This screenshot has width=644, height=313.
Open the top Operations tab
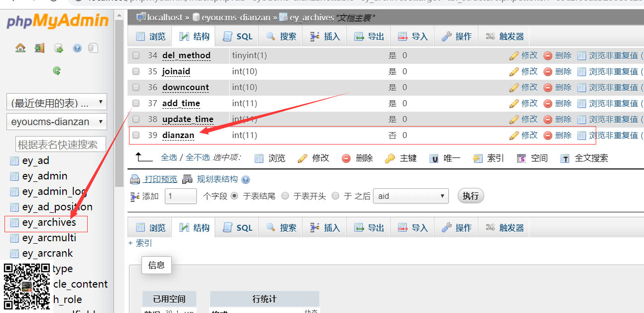tap(457, 36)
